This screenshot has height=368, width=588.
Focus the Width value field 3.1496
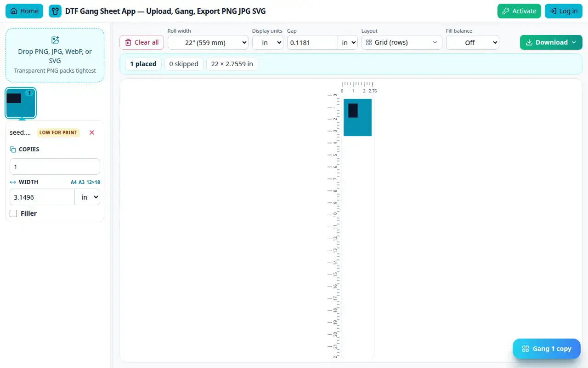(42, 197)
